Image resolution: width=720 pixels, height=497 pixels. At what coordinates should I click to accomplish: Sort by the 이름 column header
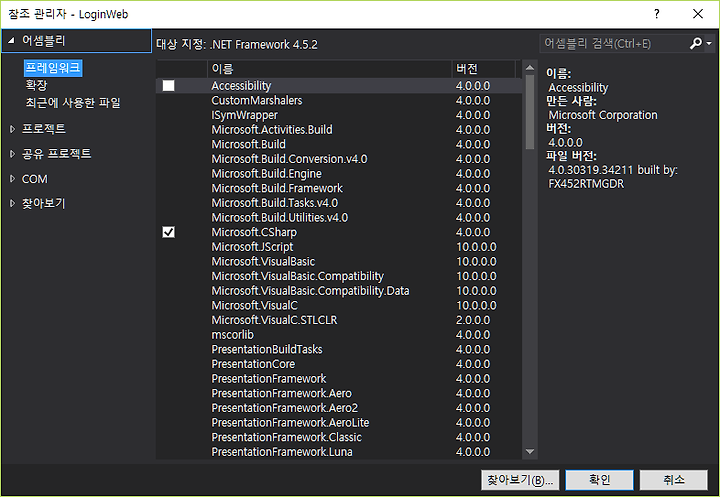(x=329, y=69)
